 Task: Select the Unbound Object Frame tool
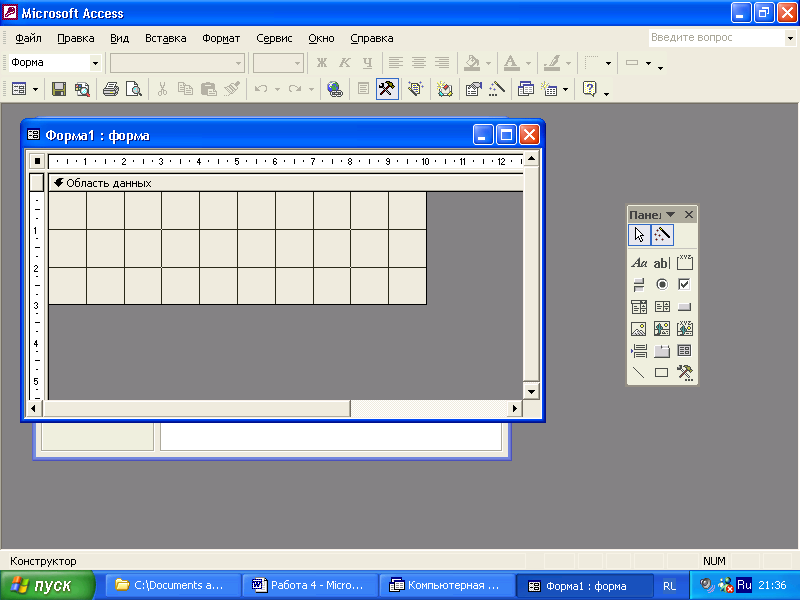pos(662,329)
